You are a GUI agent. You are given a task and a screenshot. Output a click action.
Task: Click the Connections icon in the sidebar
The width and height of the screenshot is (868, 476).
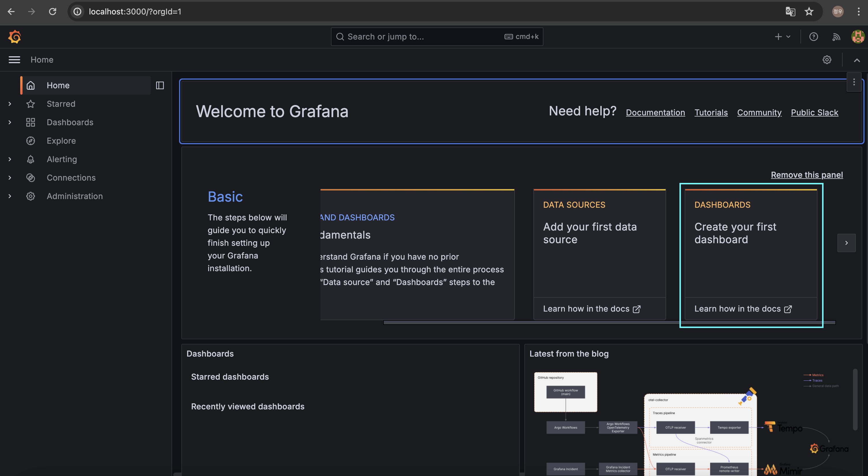pos(31,178)
